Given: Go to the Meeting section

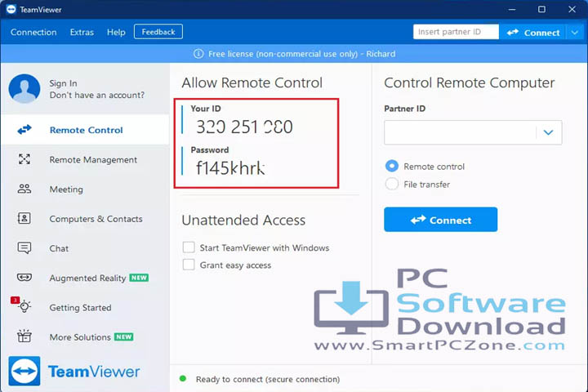Looking at the screenshot, I should tap(86, 189).
